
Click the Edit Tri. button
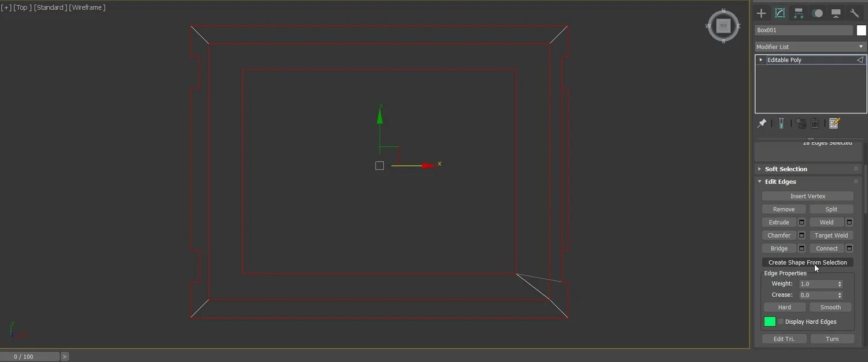784,339
